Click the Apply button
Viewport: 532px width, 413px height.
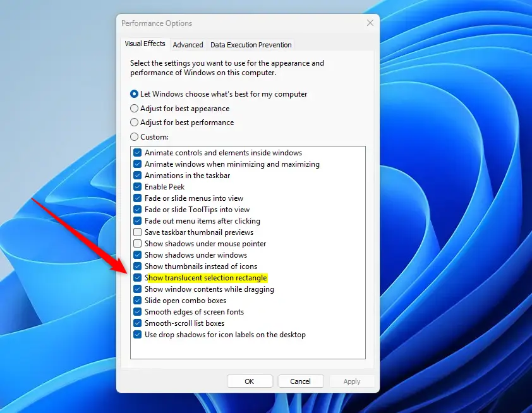(352, 381)
